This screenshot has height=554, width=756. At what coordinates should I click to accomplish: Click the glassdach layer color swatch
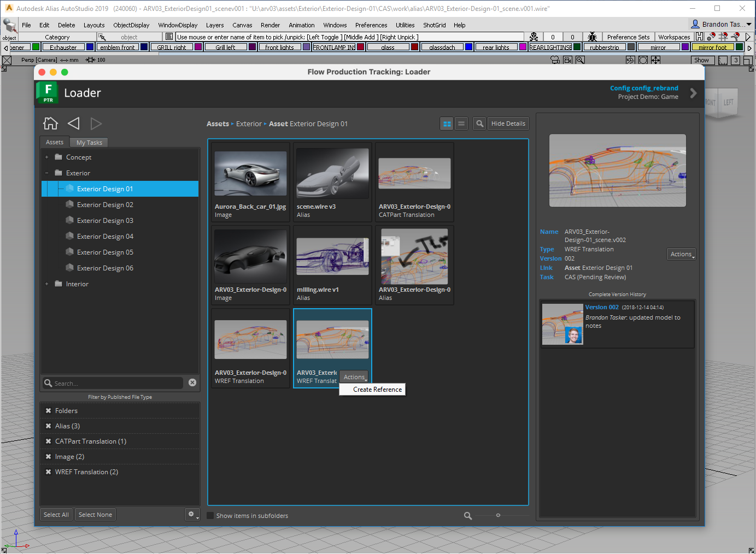pos(468,47)
